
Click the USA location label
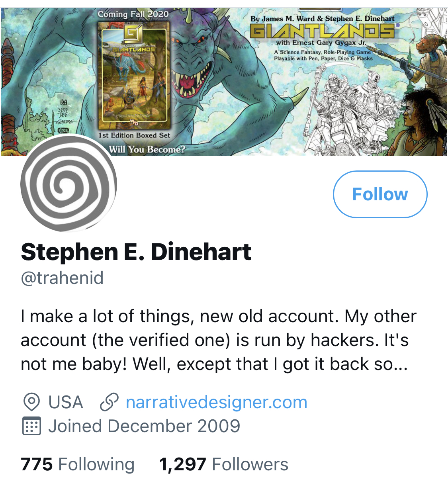click(65, 402)
